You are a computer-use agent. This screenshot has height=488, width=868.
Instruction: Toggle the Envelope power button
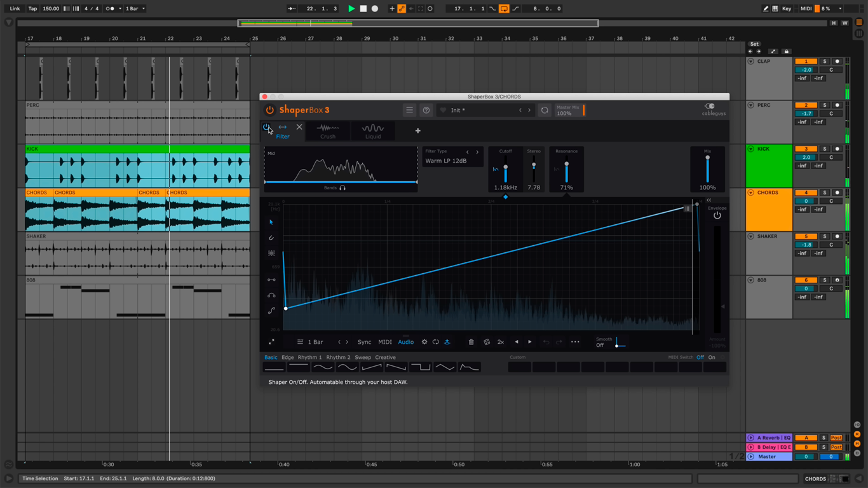717,215
